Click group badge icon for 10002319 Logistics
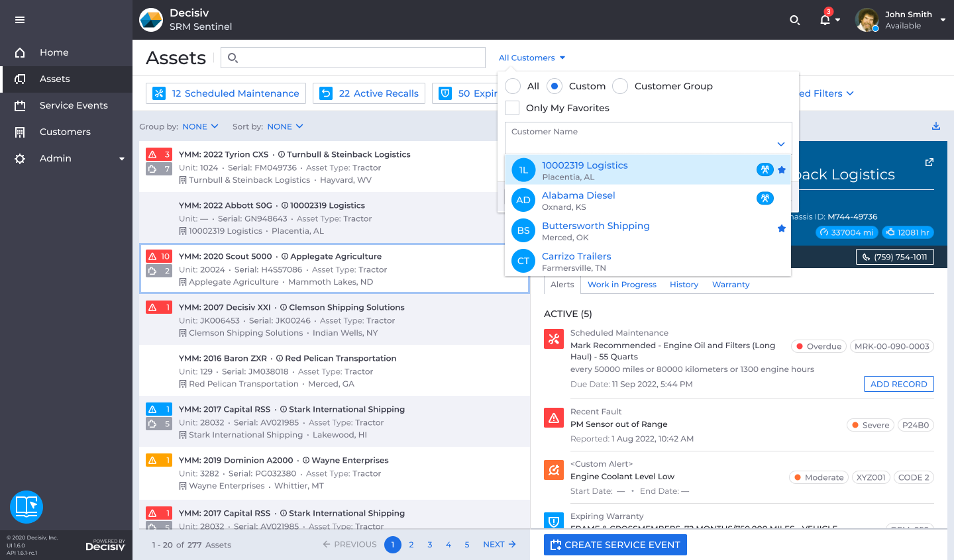This screenshot has height=560, width=954. pos(765,169)
